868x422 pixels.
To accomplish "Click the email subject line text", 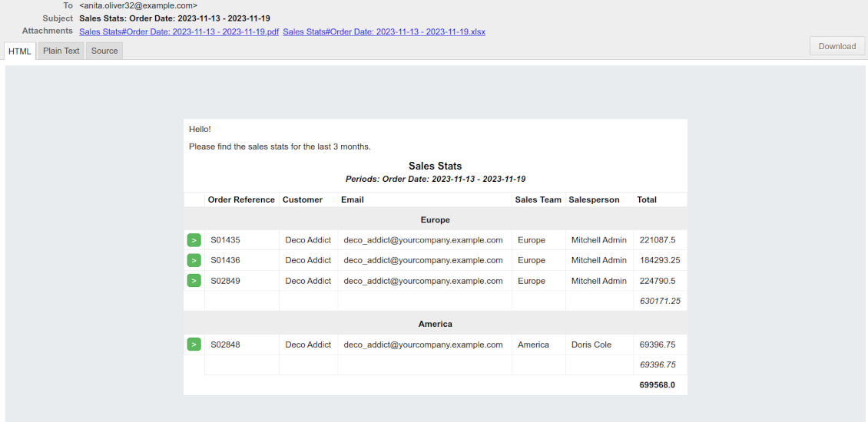I will coord(175,18).
